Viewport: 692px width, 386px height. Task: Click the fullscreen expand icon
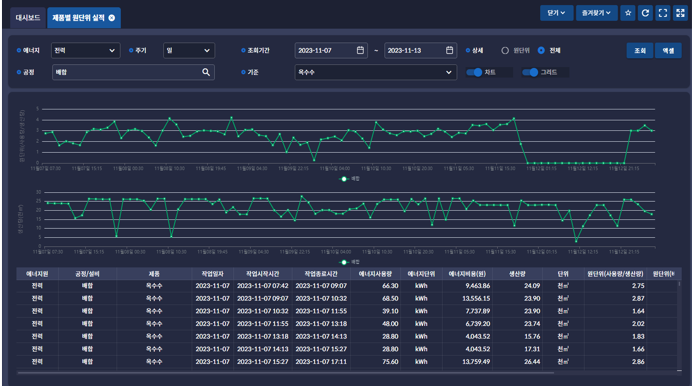pos(663,13)
